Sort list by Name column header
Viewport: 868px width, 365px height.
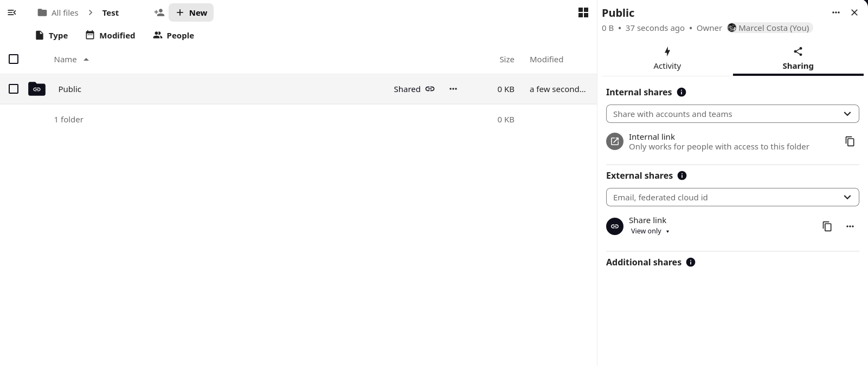pos(66,60)
